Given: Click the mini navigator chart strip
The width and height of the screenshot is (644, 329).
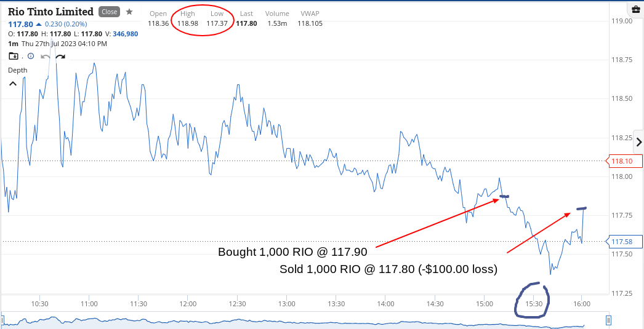Looking at the screenshot, I should [x=305, y=321].
